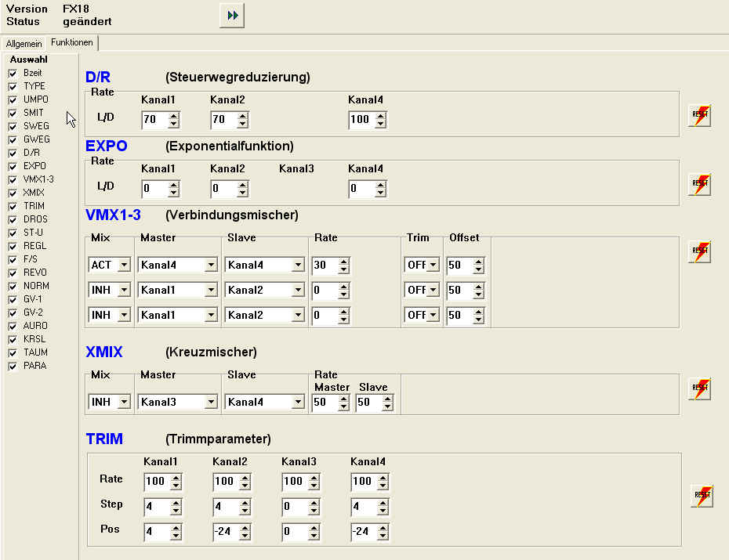Toggle the TRIM checkbox in Auswahl list
The height and width of the screenshot is (560, 729).
[x=13, y=206]
